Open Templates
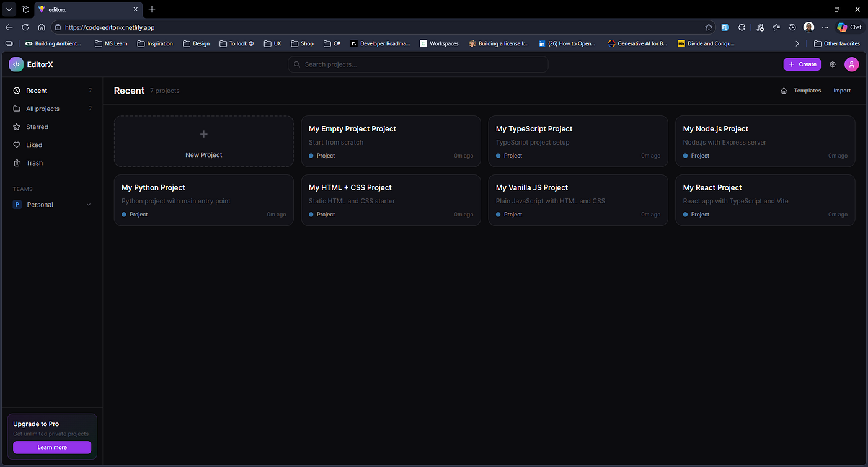Screen dimensions: 868x467 (807, 91)
